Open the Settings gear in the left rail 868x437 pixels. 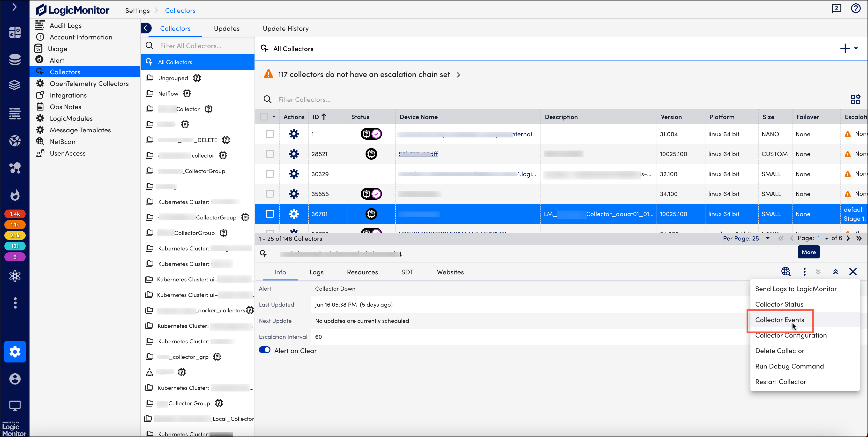click(x=15, y=352)
